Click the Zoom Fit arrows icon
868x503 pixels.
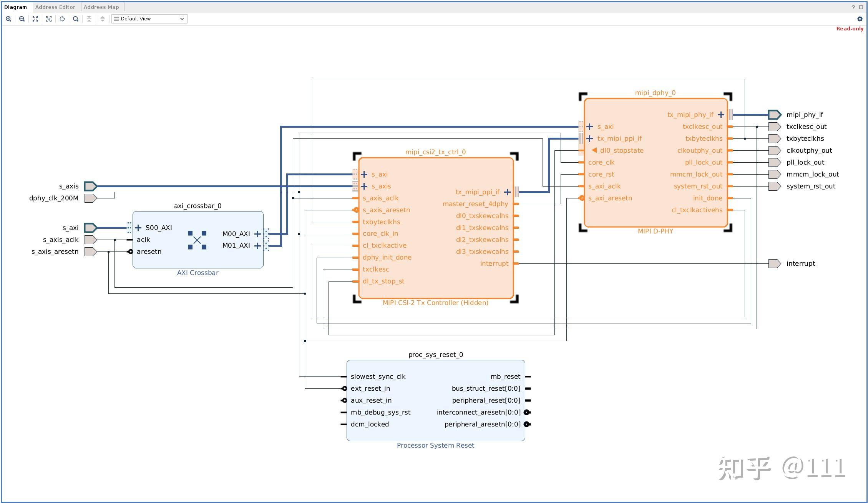pos(35,19)
